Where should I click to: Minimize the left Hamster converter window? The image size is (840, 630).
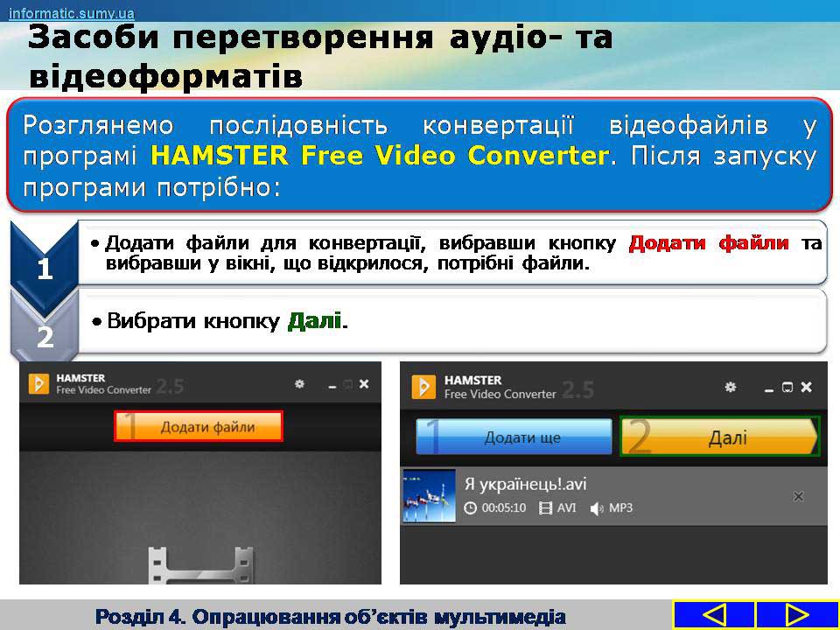[332, 385]
